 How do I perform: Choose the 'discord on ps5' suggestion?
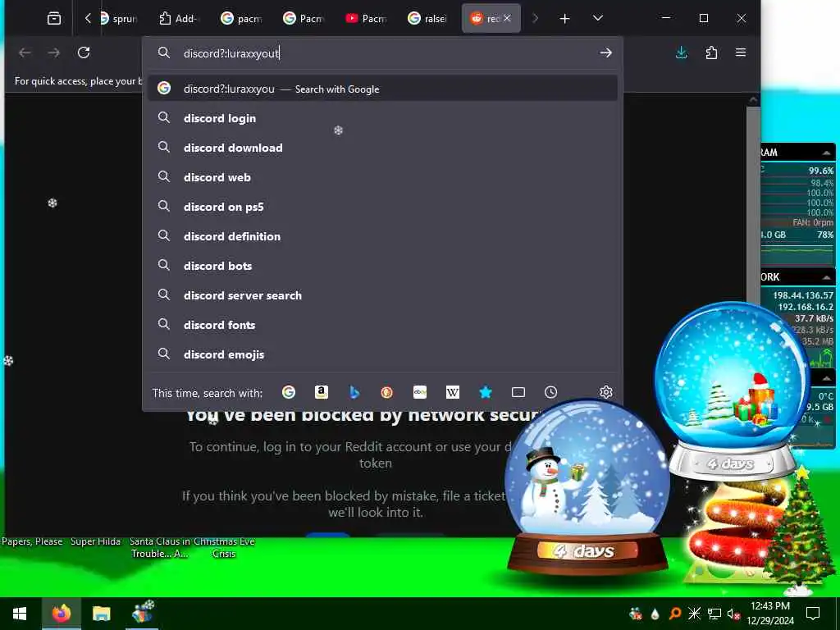click(x=382, y=206)
